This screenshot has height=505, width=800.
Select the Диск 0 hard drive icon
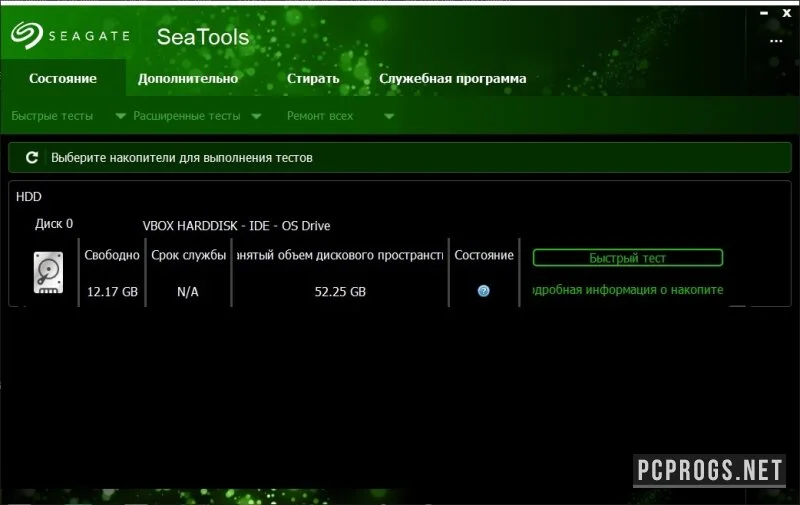[48, 272]
